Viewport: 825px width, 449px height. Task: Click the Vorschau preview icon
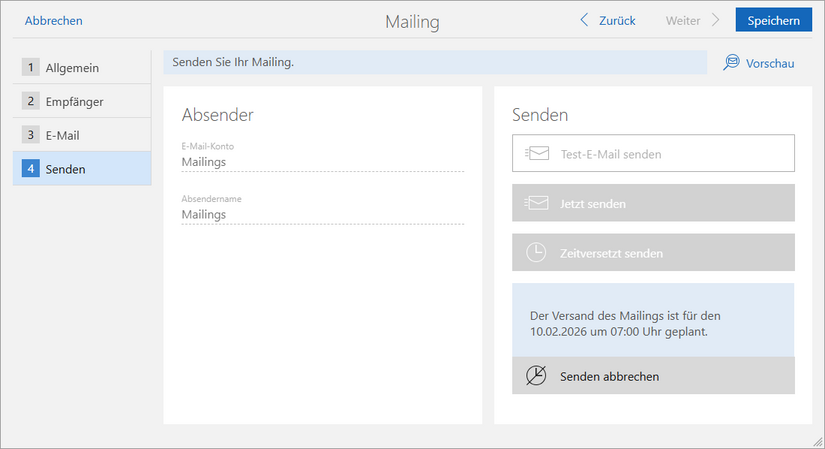[732, 63]
